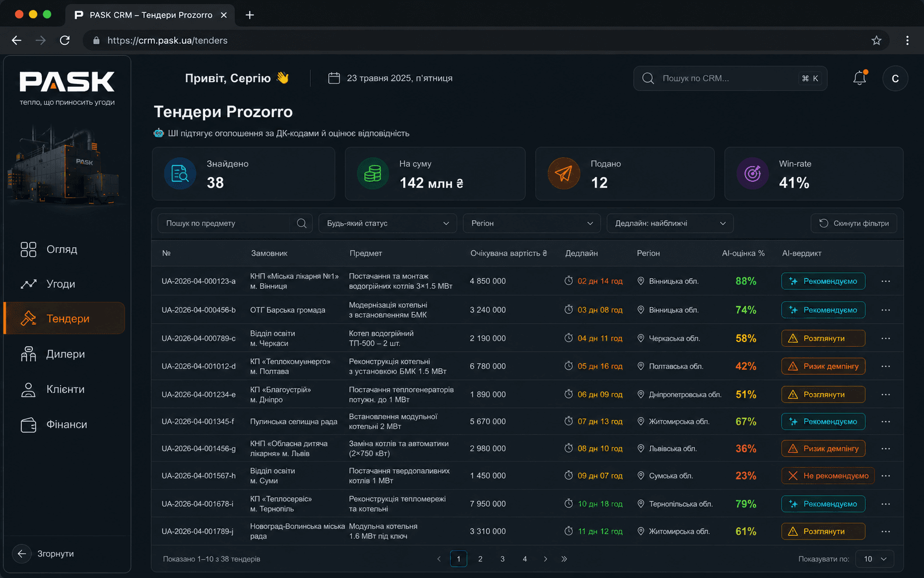Screen dimensions: 924x578
Task: Click Очікувана вартість ₴ column header
Action: pyautogui.click(x=509, y=253)
